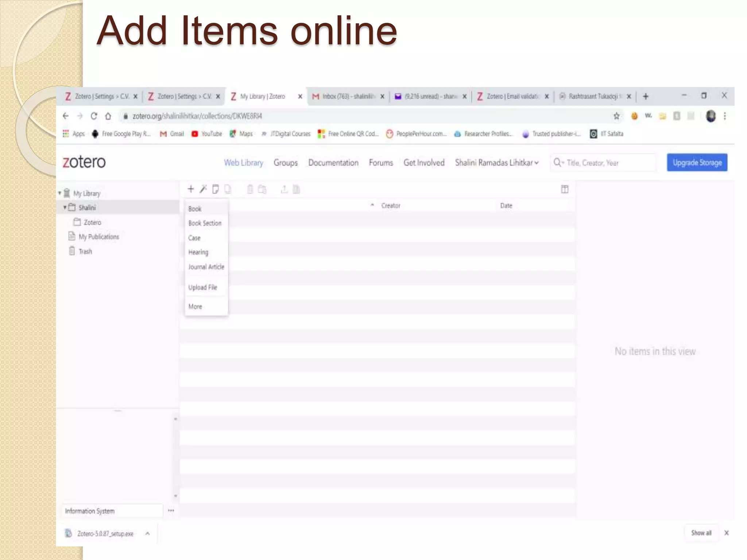This screenshot has width=747, height=560.
Task: Click the browser address bar URL
Action: click(197, 116)
